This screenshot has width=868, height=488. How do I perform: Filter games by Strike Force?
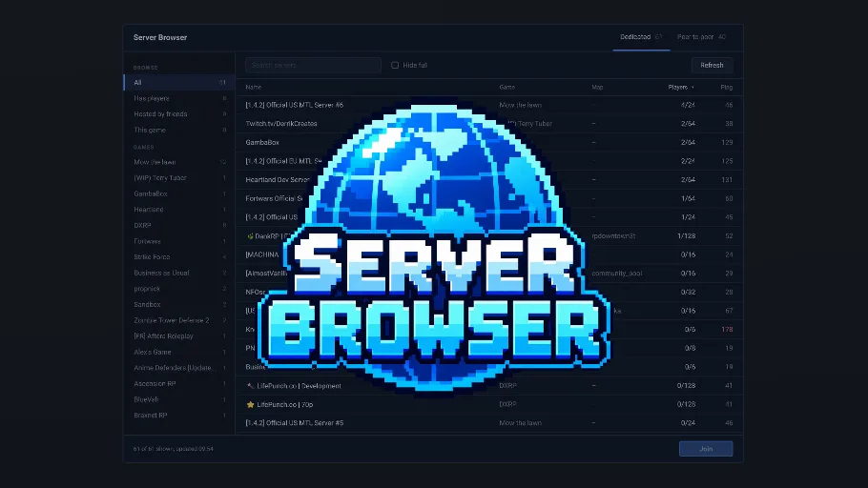[x=179, y=256]
